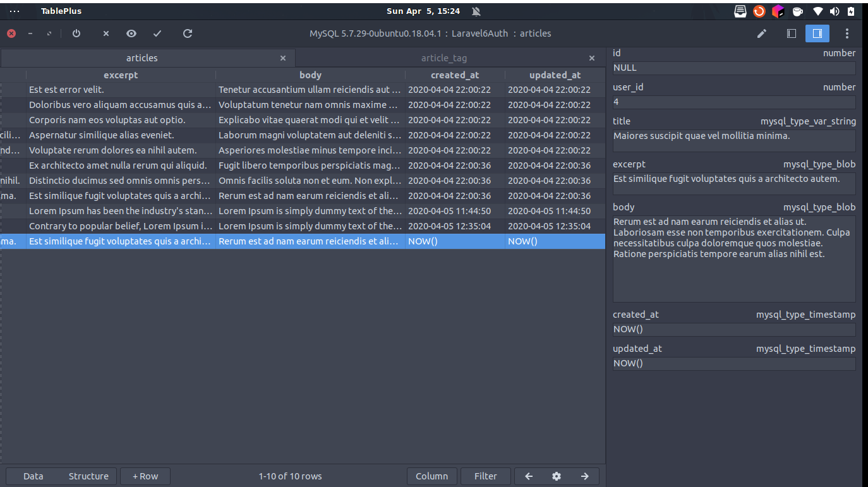Click the muted notification bell in the top bar
Image resolution: width=868 pixels, height=487 pixels.
pyautogui.click(x=476, y=11)
